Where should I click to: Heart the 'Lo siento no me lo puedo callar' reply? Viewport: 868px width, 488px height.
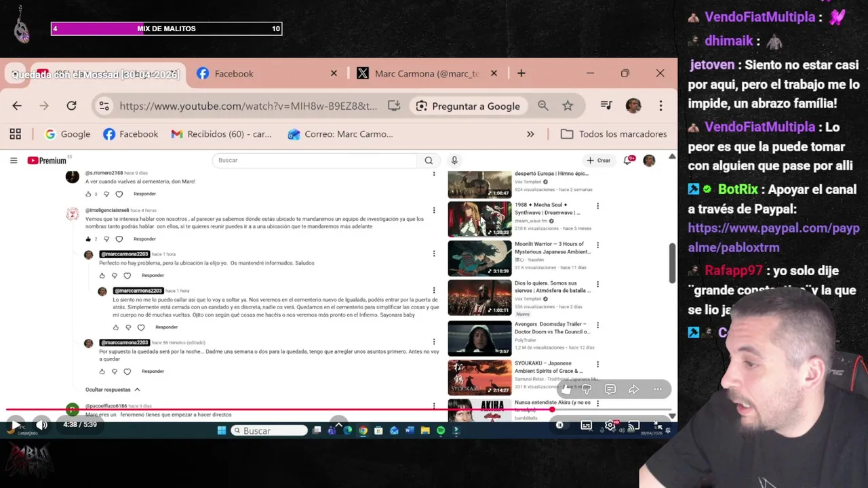(x=141, y=327)
